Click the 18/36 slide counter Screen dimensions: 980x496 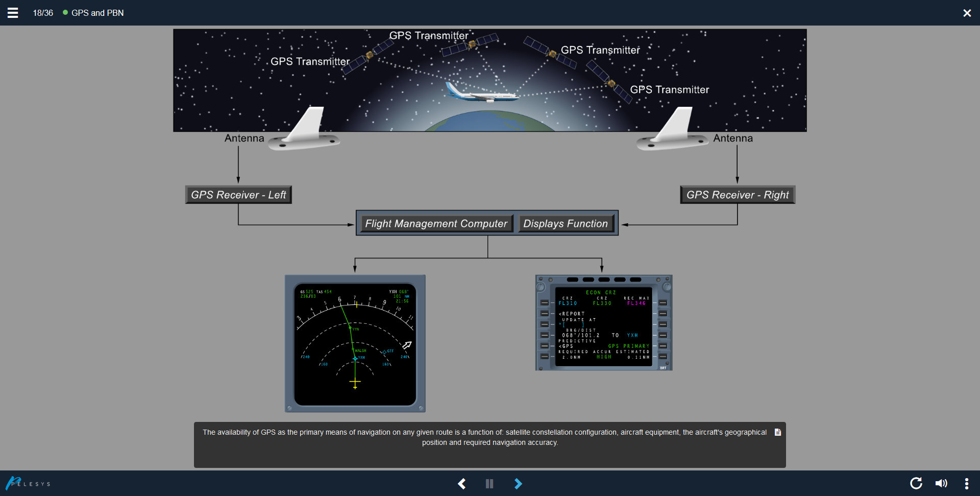(x=43, y=13)
